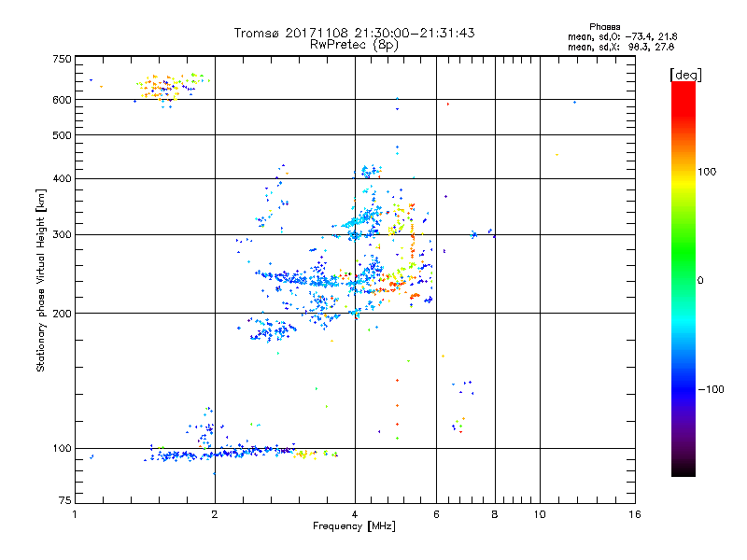Click the plot title 'Tromsø 20171108 21:30:00-21:31:43'
The width and height of the screenshot is (747, 560).
point(354,33)
